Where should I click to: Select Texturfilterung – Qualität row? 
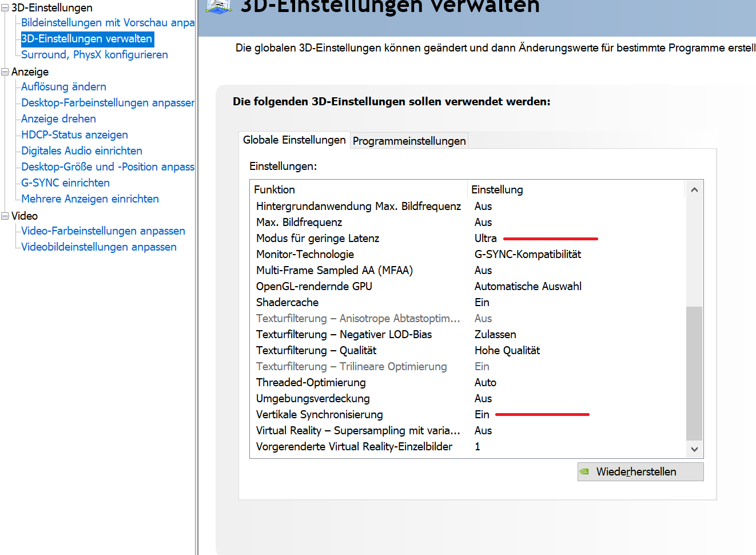tap(468, 350)
